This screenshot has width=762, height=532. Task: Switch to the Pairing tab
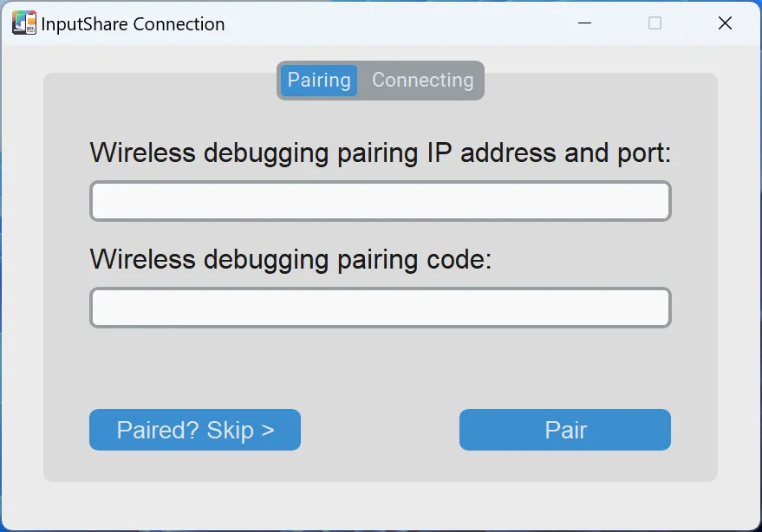[319, 81]
